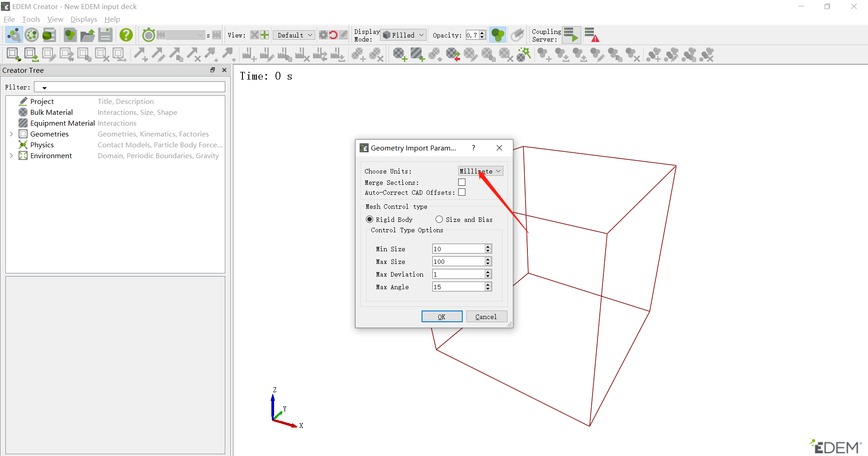Increase the Min Size value
Image resolution: width=868 pixels, height=456 pixels.
[x=488, y=246]
